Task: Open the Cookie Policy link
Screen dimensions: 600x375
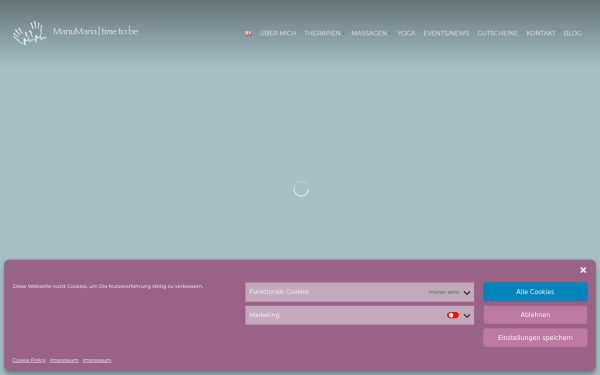Action: (x=29, y=360)
